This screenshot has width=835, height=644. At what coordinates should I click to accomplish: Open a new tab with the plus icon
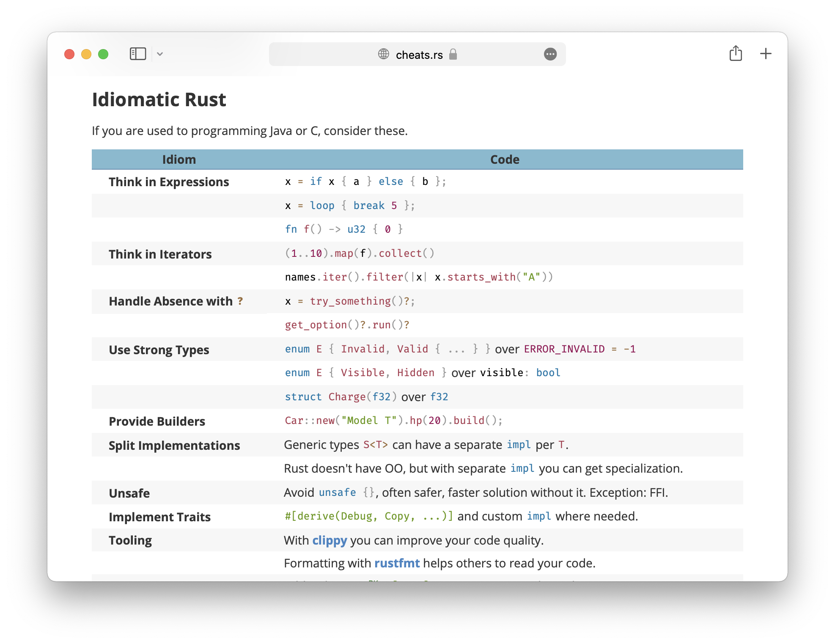point(766,54)
